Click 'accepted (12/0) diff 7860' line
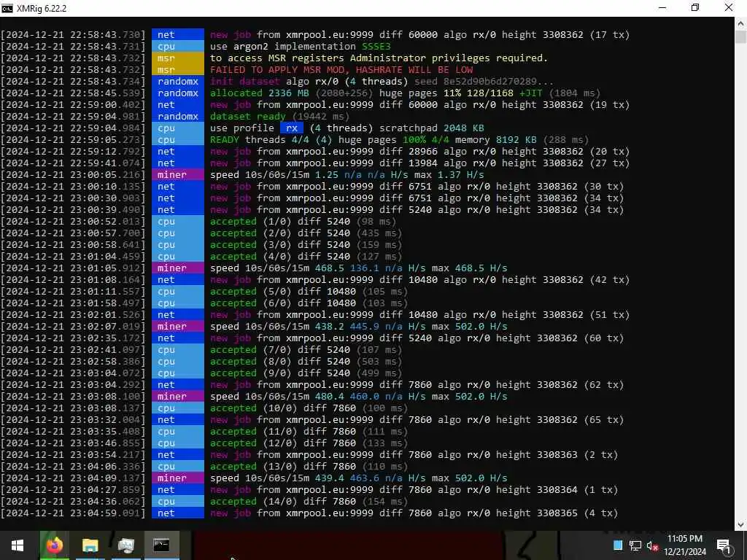Screen dimensions: 747x560 pos(309,443)
